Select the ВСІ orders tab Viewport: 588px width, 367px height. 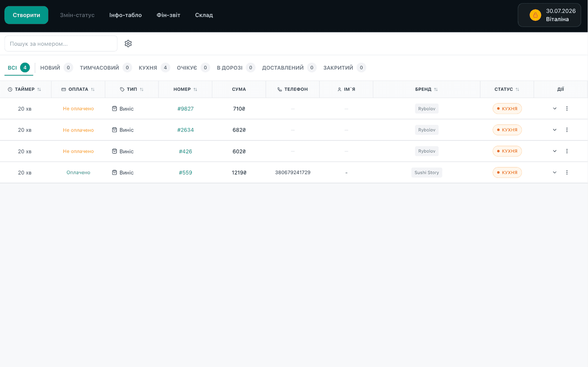click(x=19, y=68)
